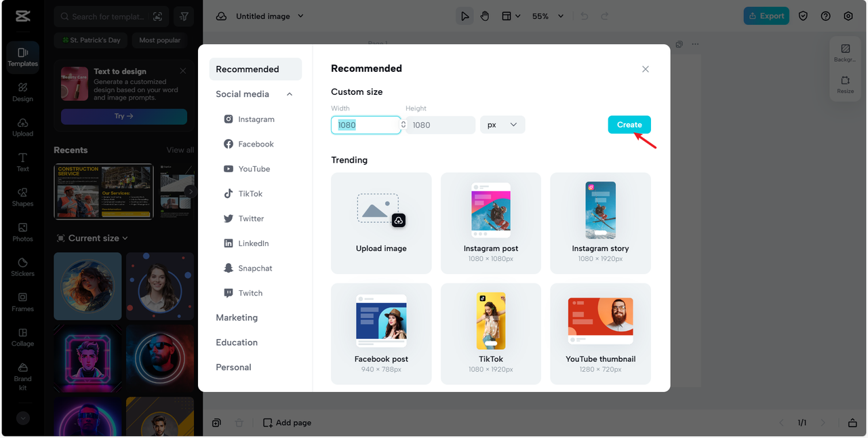This screenshot has height=438, width=868.
Task: Click the Add page button
Action: coord(288,422)
